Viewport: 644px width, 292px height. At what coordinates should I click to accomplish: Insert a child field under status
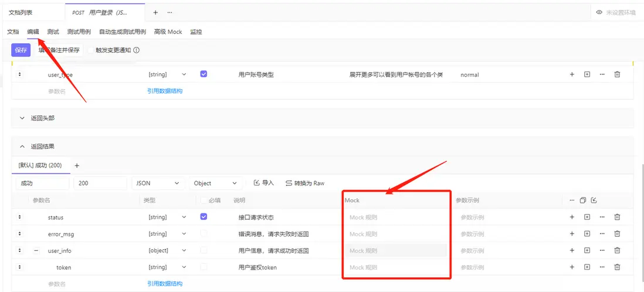(587, 217)
